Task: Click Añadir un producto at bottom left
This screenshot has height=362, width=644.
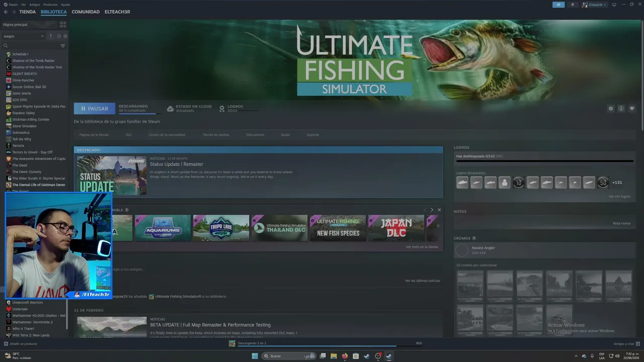Action: 21,344
